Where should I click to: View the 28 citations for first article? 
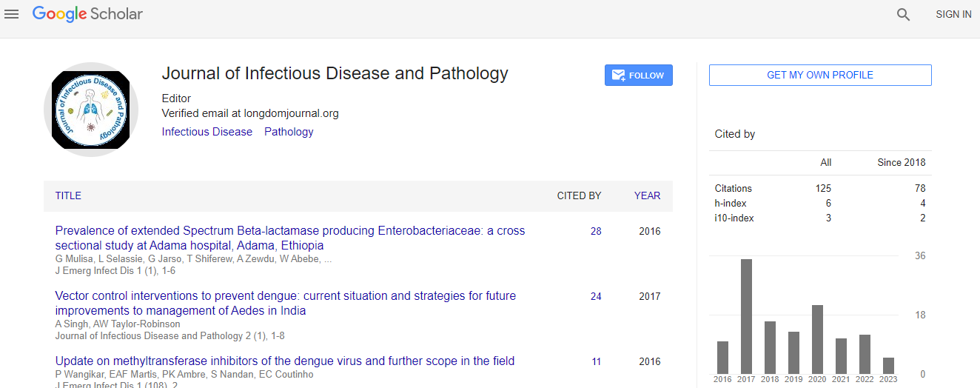(596, 232)
